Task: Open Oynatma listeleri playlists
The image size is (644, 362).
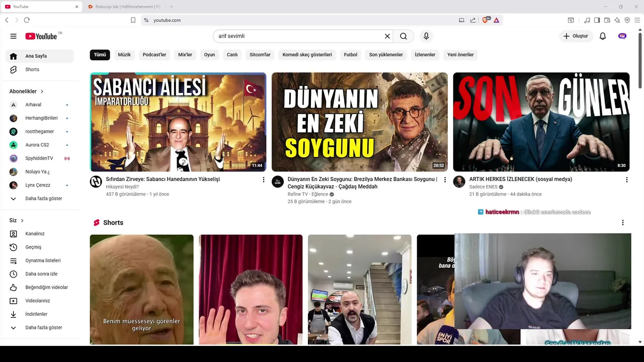Action: (x=40, y=260)
